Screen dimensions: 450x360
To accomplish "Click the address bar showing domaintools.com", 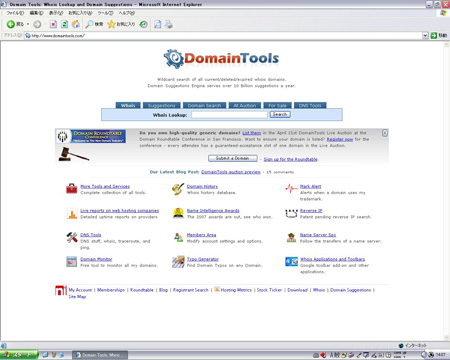I will (223, 35).
